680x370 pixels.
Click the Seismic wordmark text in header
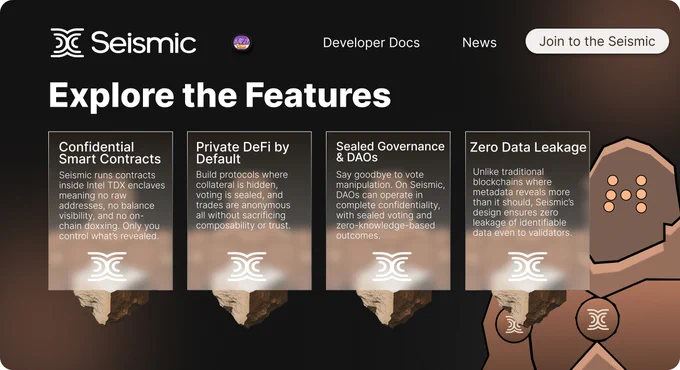[144, 43]
